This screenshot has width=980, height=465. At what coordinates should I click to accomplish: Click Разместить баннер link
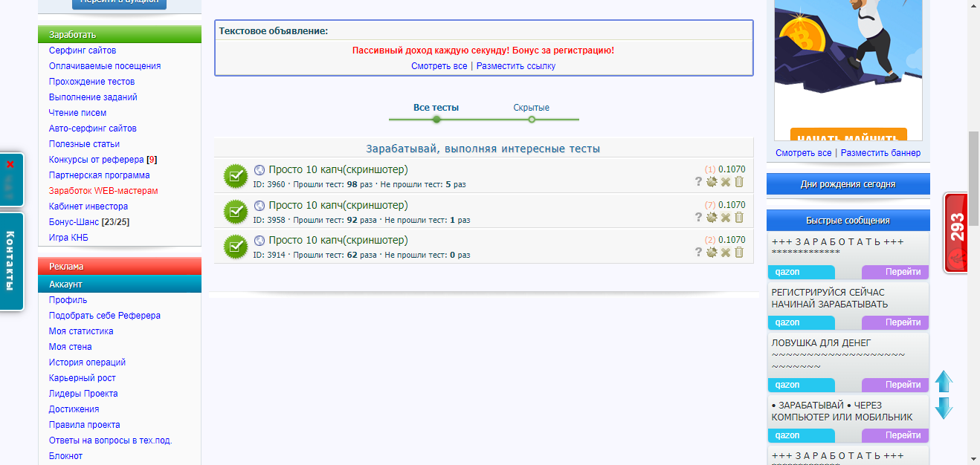(880, 153)
